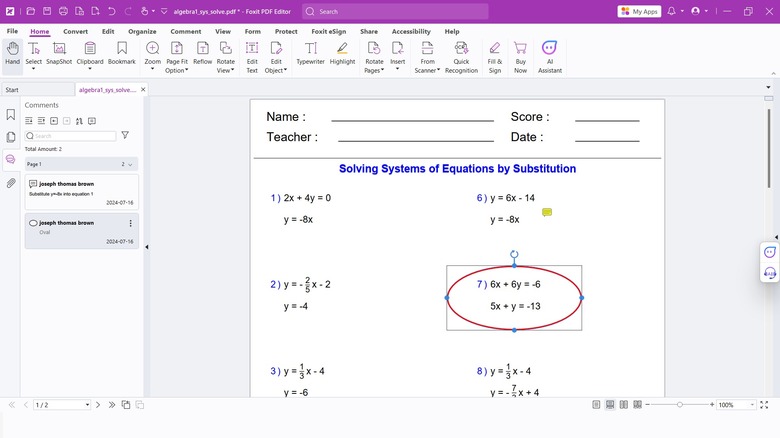Click the Save icon in title bar
This screenshot has width=780, height=438.
click(x=47, y=11)
